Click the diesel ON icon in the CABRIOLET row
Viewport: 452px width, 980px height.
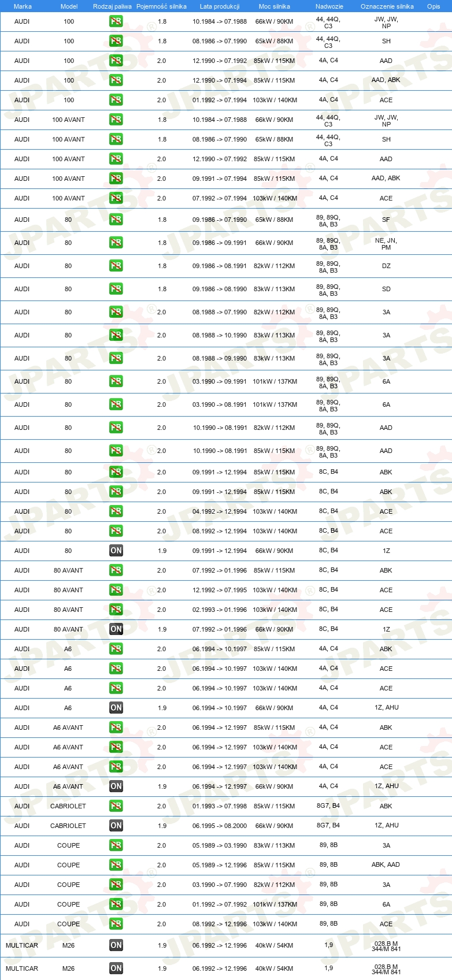[116, 826]
